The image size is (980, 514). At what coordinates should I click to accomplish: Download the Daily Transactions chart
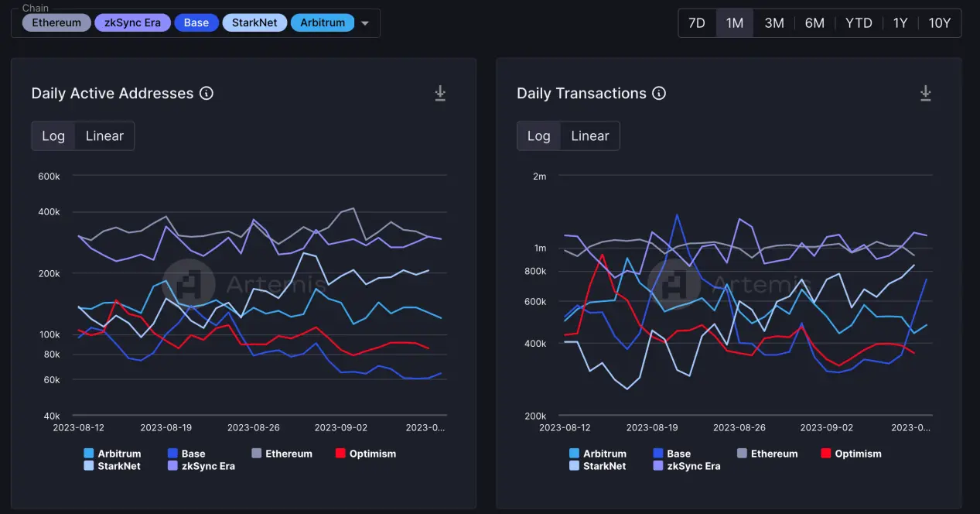(925, 94)
